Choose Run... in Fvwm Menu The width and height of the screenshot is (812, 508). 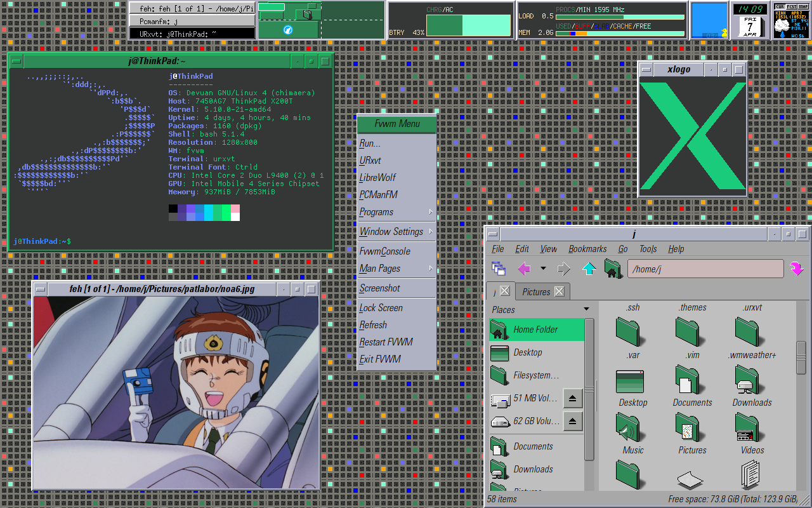tap(397, 144)
